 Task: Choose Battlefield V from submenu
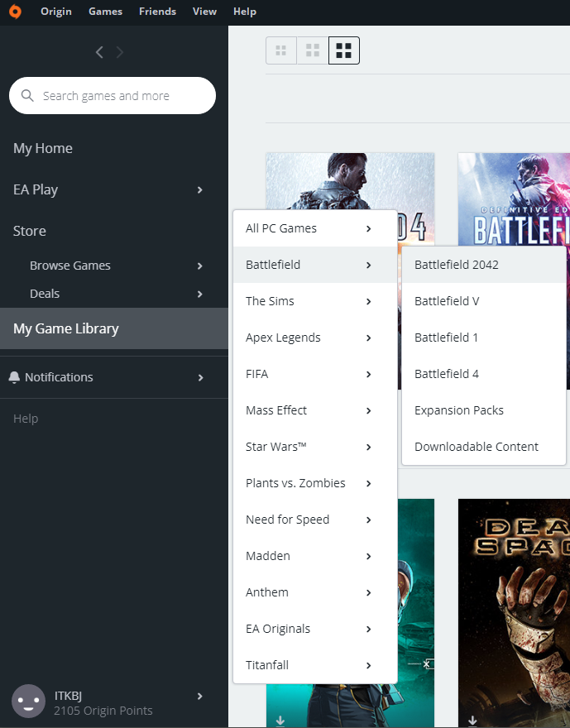[x=484, y=301]
